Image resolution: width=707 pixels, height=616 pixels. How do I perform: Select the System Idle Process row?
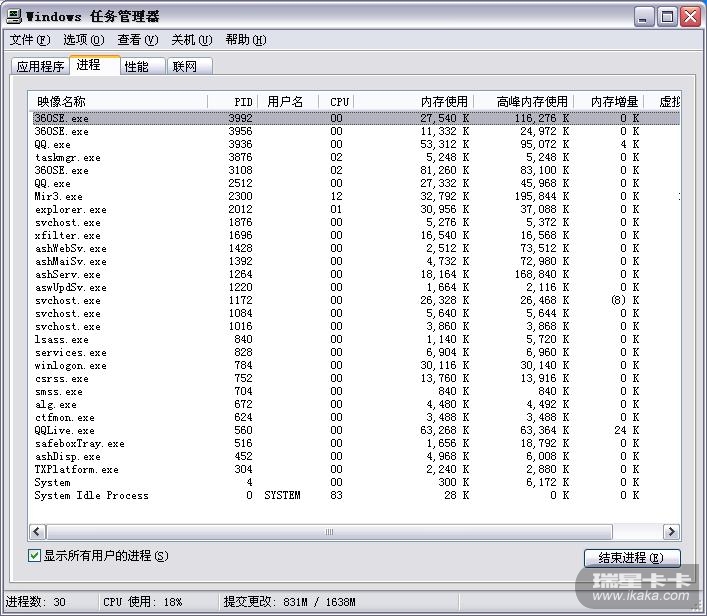click(x=354, y=496)
